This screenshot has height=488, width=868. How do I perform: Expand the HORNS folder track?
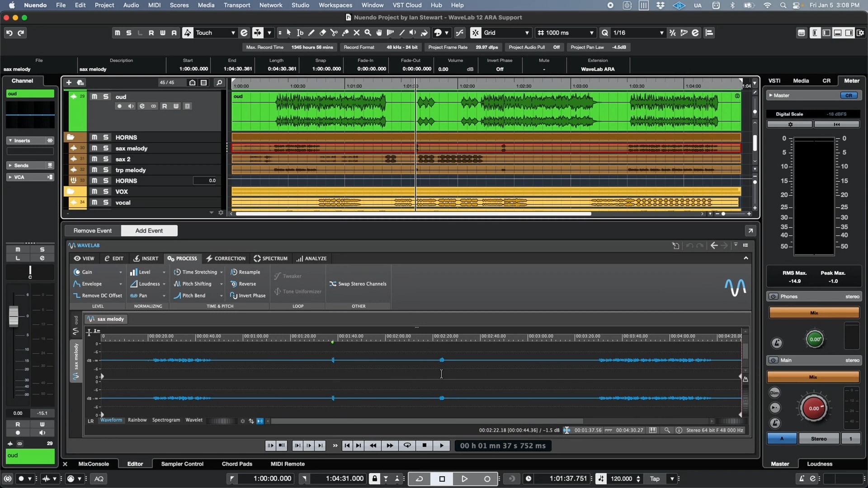click(71, 137)
